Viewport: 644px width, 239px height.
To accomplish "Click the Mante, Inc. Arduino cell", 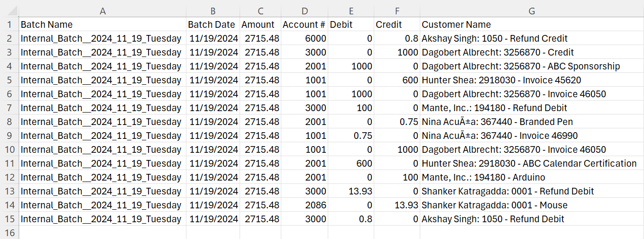I will pos(532,177).
